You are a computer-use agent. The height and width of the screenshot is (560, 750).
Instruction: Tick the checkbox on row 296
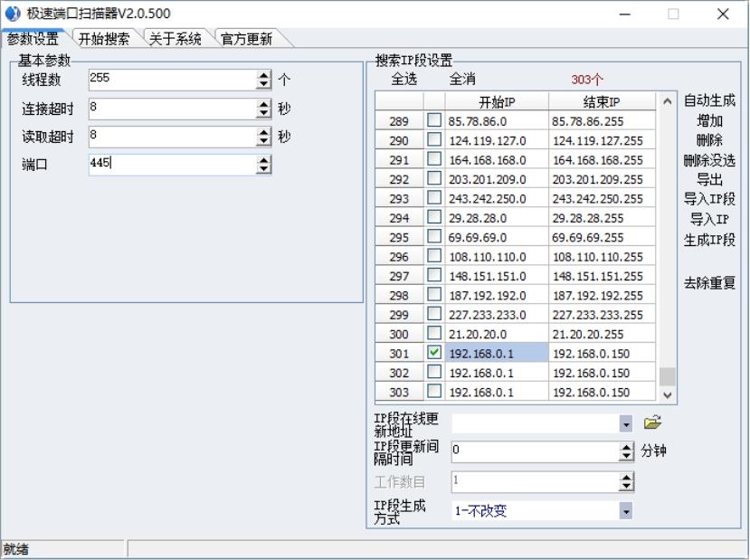click(435, 256)
